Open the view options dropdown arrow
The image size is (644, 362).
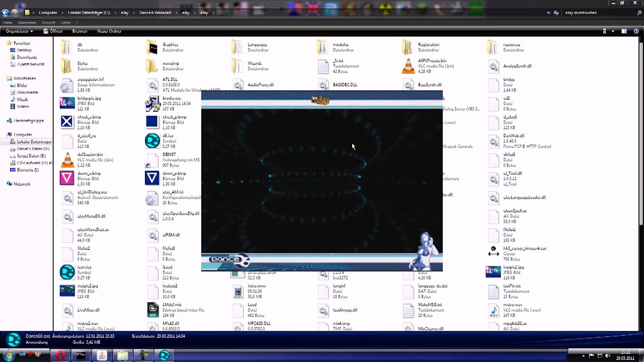613,31
